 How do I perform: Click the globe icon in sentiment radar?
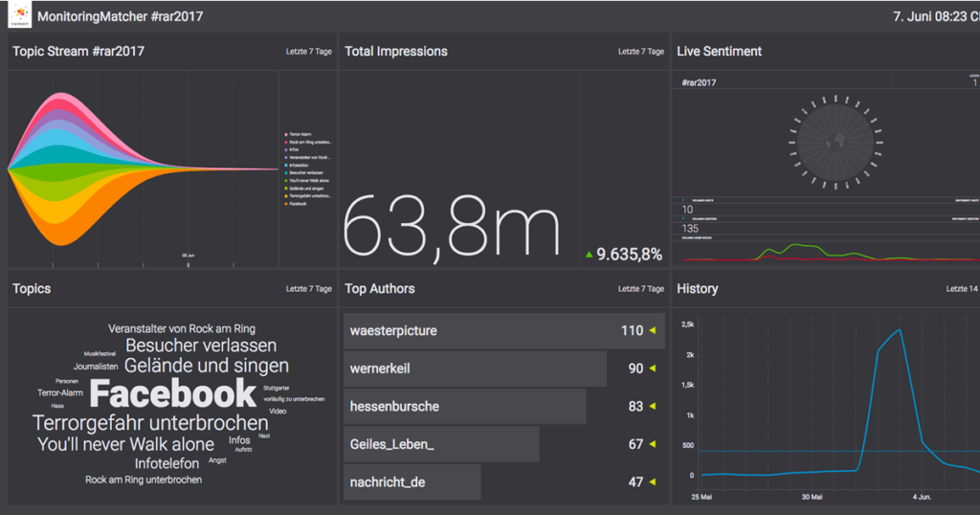(835, 142)
